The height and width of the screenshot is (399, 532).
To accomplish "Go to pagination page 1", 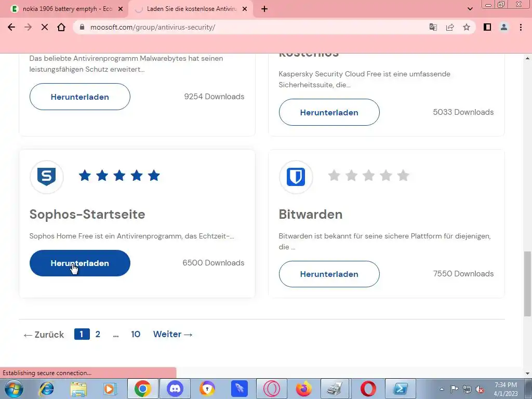I will [82, 334].
